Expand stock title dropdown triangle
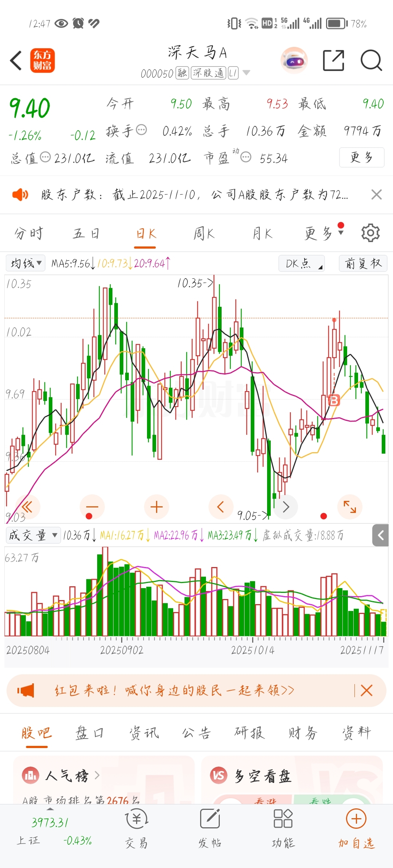The width and height of the screenshot is (393, 868). pos(246,73)
